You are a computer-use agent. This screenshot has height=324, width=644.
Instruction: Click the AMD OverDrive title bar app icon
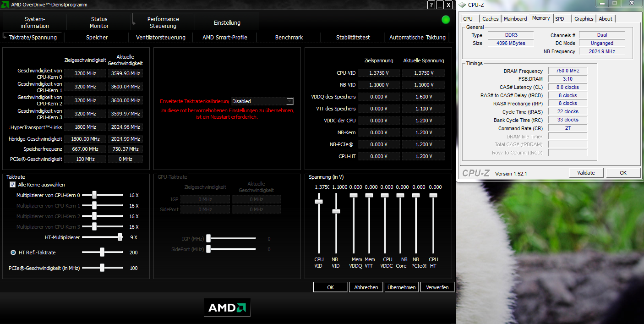(x=5, y=5)
